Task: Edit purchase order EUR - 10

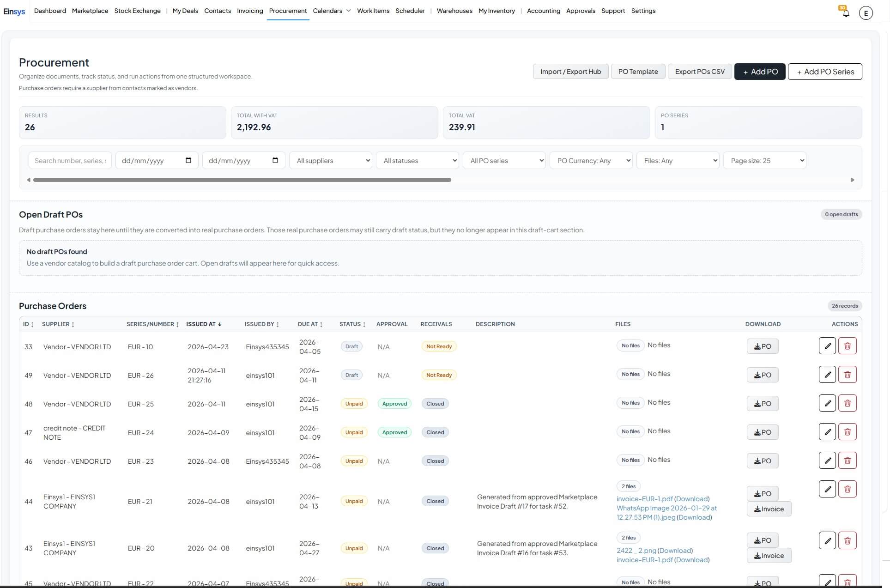Action: pyautogui.click(x=827, y=346)
